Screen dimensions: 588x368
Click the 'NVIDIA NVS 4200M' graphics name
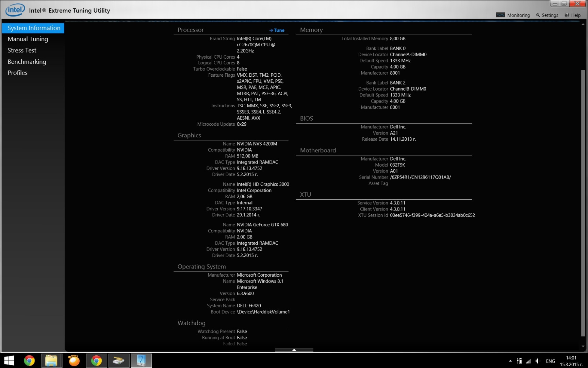click(x=257, y=144)
